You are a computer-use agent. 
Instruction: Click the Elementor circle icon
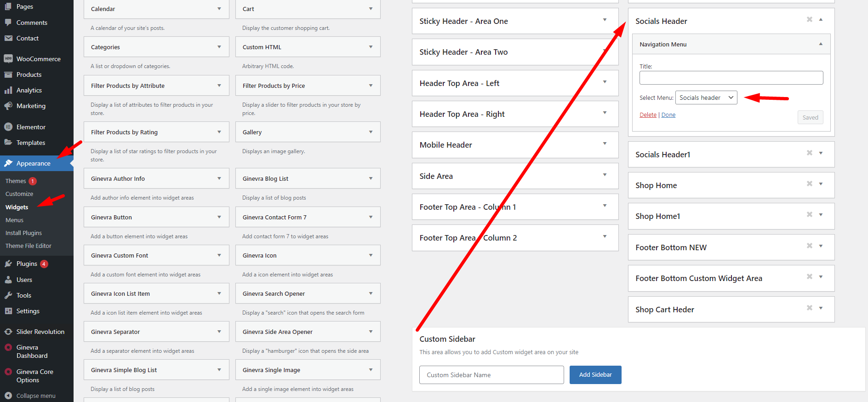point(8,127)
